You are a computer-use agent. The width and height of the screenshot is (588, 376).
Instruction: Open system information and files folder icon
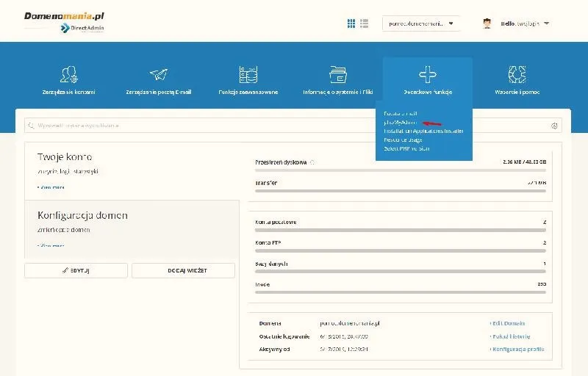pos(338,74)
